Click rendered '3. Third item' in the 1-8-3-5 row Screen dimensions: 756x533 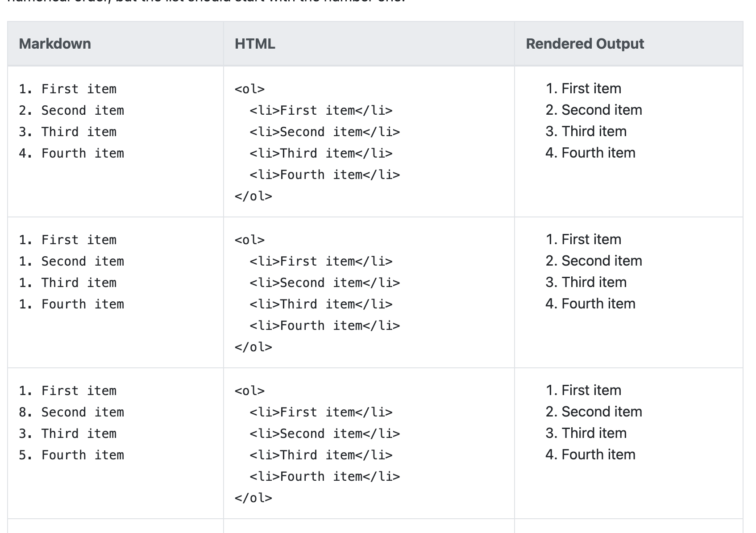point(586,433)
